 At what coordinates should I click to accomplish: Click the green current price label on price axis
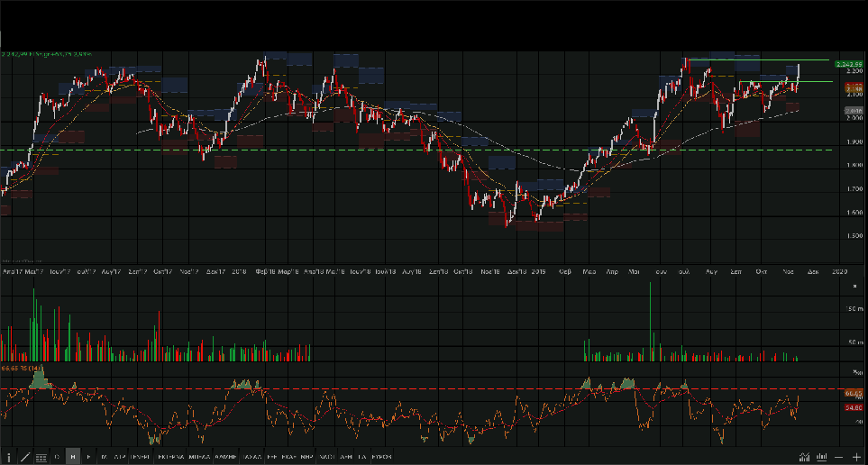[x=848, y=64]
